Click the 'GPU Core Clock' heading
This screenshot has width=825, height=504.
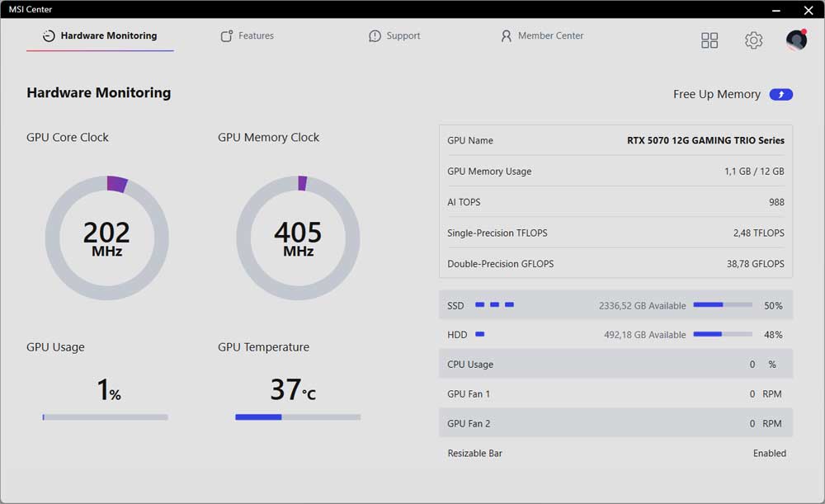click(68, 137)
